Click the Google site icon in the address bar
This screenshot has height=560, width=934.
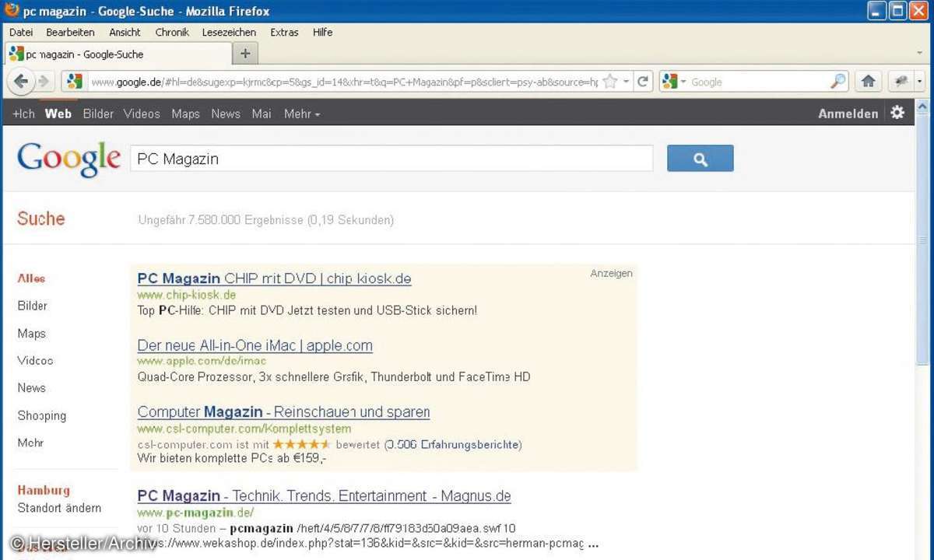coord(74,81)
